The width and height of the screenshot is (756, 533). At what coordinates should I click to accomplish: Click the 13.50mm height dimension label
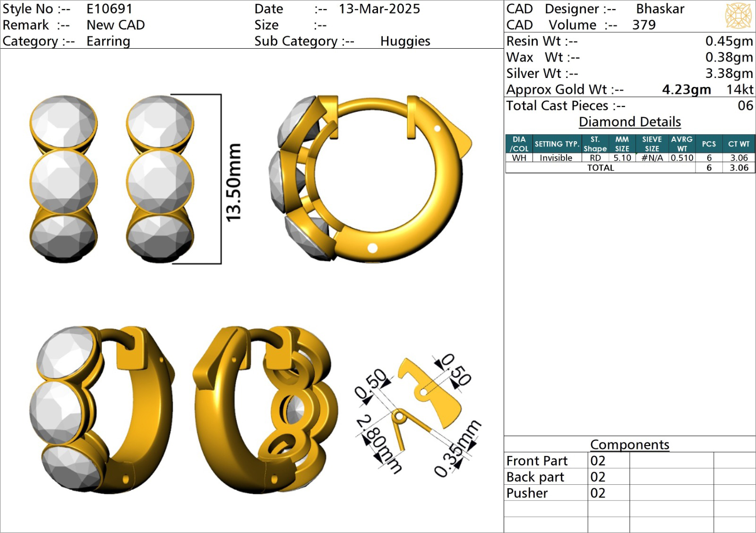point(234,182)
